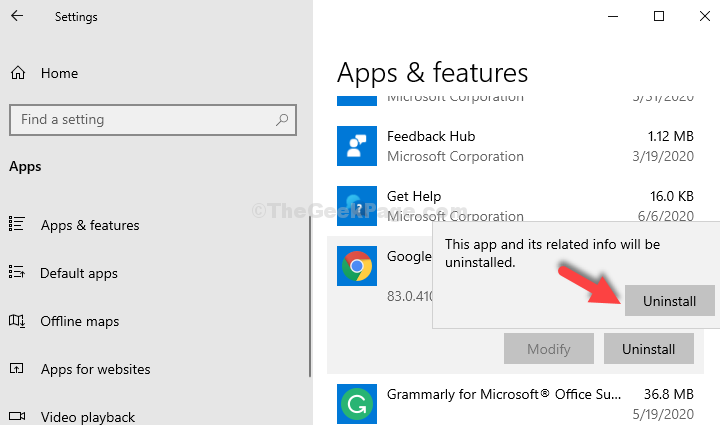Open the Home settings page

(59, 73)
